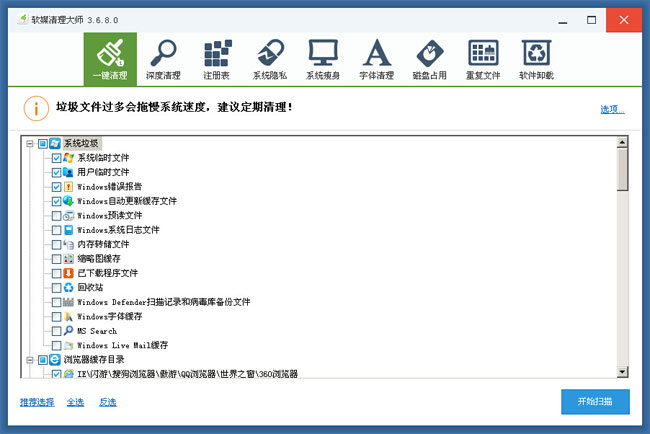Click the 系统垃圾 Windows flag icon

tap(55, 143)
